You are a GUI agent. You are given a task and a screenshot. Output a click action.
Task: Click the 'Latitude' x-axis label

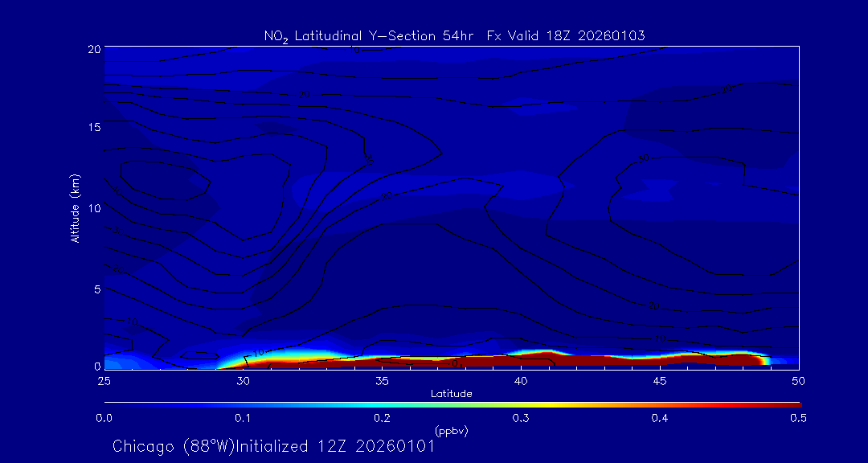point(451,393)
